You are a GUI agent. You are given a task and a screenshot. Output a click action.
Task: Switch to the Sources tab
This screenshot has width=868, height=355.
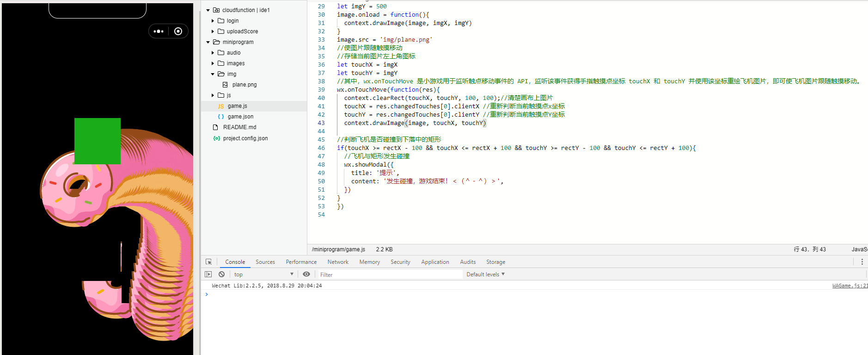click(265, 262)
